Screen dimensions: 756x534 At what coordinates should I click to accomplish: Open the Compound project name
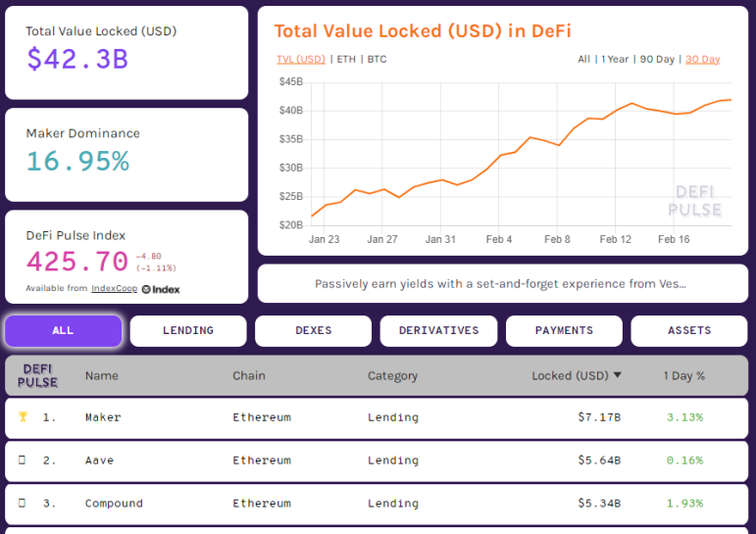(x=114, y=504)
